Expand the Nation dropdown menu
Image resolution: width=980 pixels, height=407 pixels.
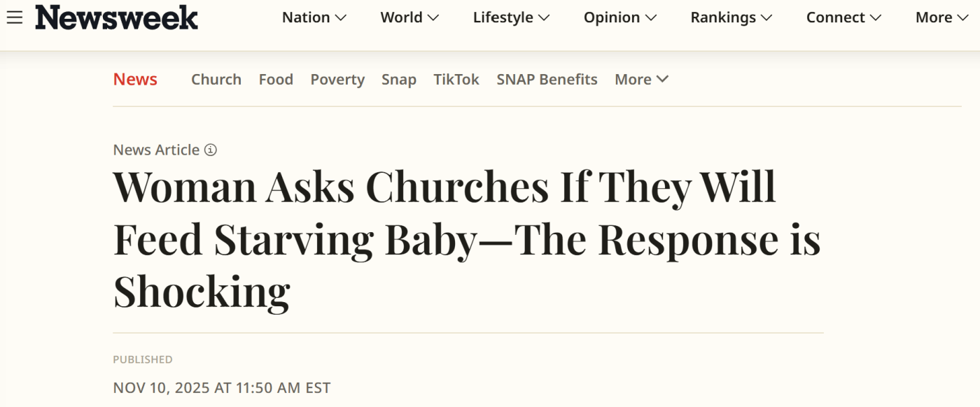(314, 17)
